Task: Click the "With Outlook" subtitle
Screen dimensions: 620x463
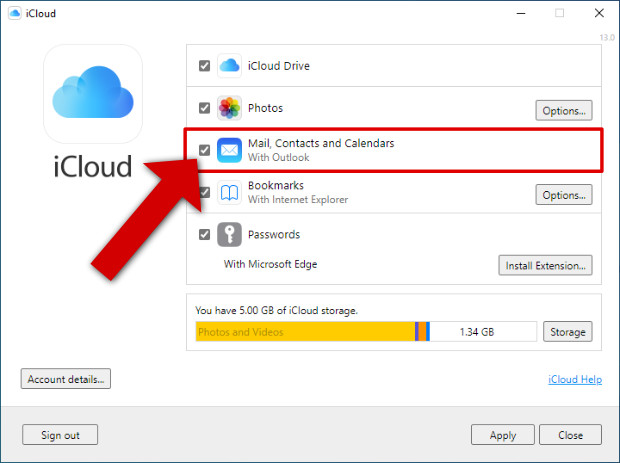Action: click(x=278, y=157)
